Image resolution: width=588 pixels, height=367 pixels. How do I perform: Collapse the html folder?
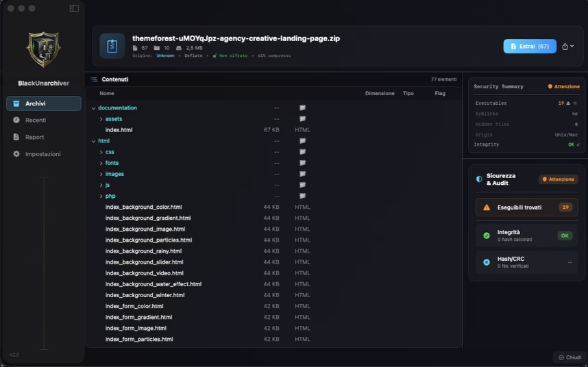(94, 141)
